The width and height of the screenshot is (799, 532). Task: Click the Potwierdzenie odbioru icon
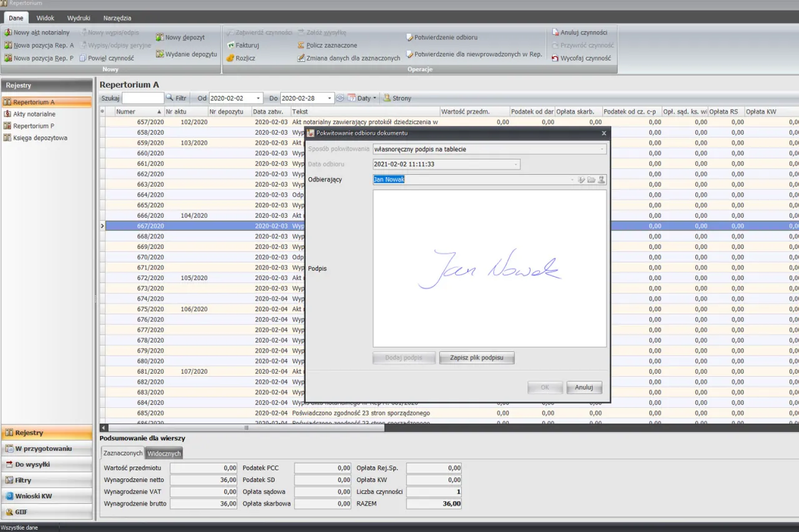(x=409, y=37)
